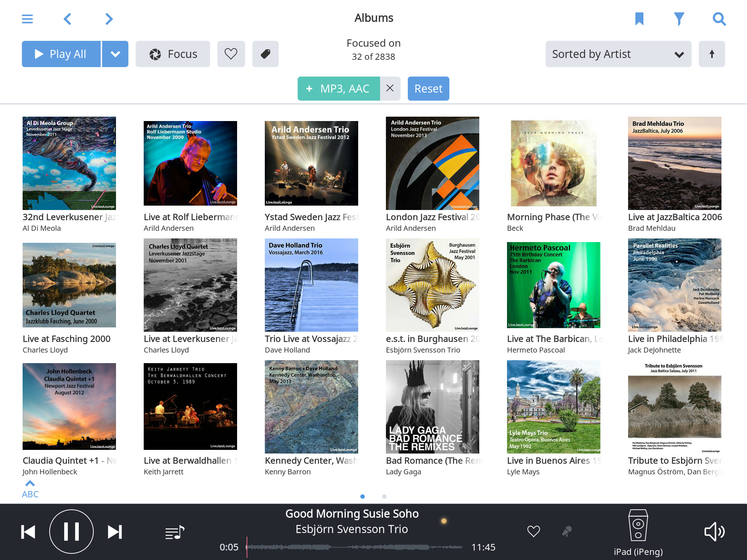This screenshot has height=560, width=747.
Task: Click the 11:45 track duration
Action: 483,547
